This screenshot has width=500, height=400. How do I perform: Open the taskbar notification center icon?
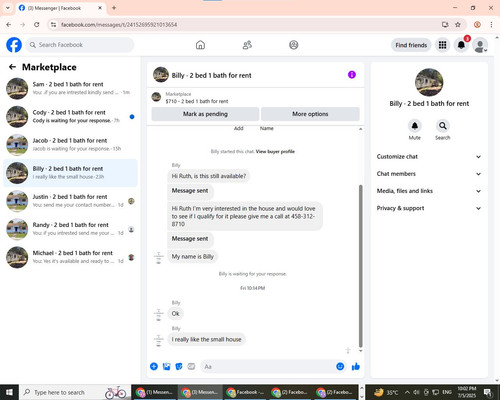[488, 392]
